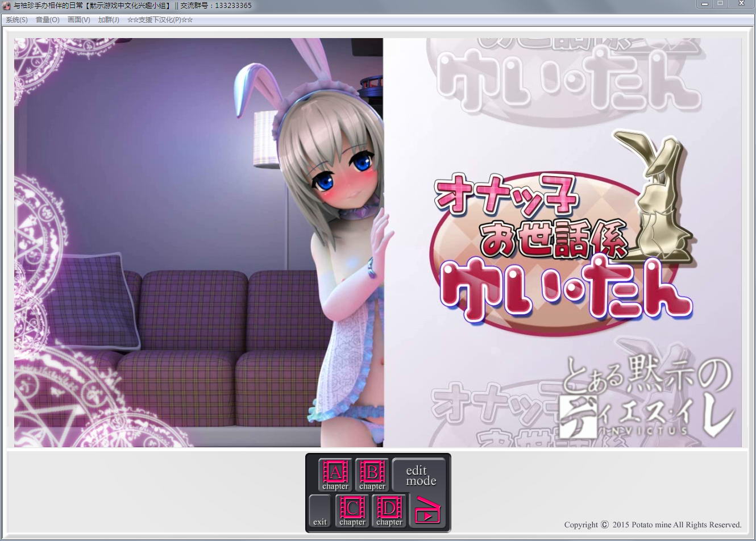
Task: Click the Potato mine copyright text
Action: pyautogui.click(x=653, y=525)
